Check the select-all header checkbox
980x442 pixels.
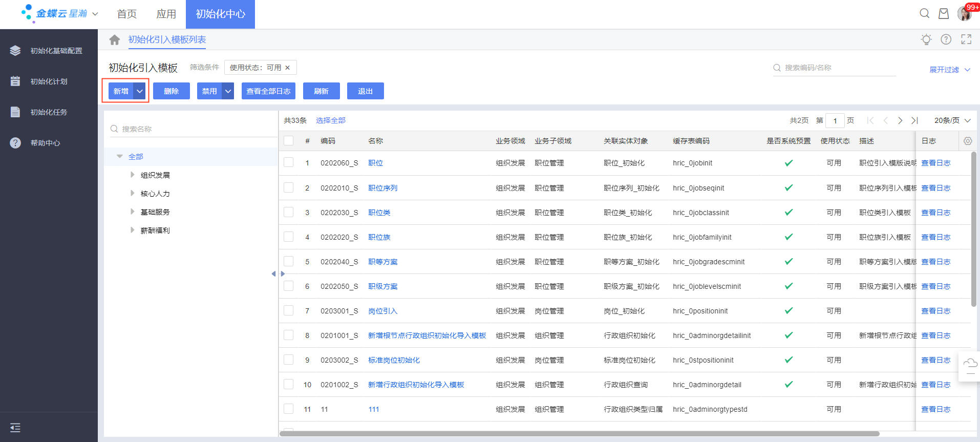(289, 141)
